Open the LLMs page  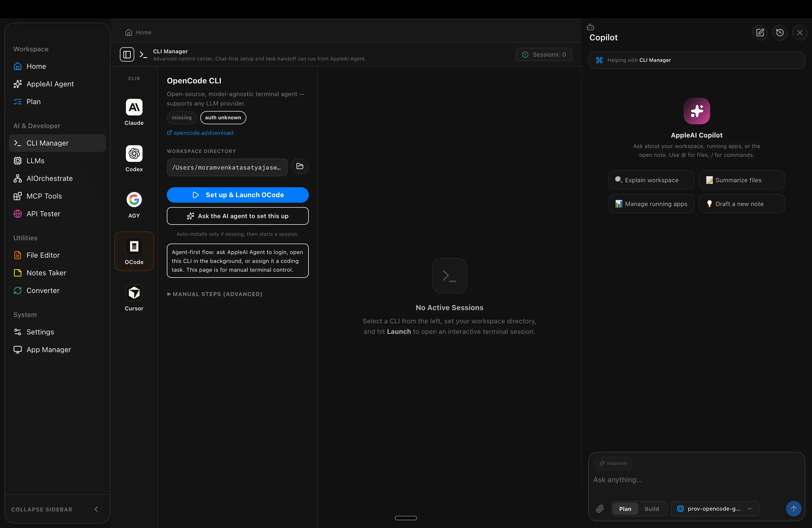coord(57,161)
